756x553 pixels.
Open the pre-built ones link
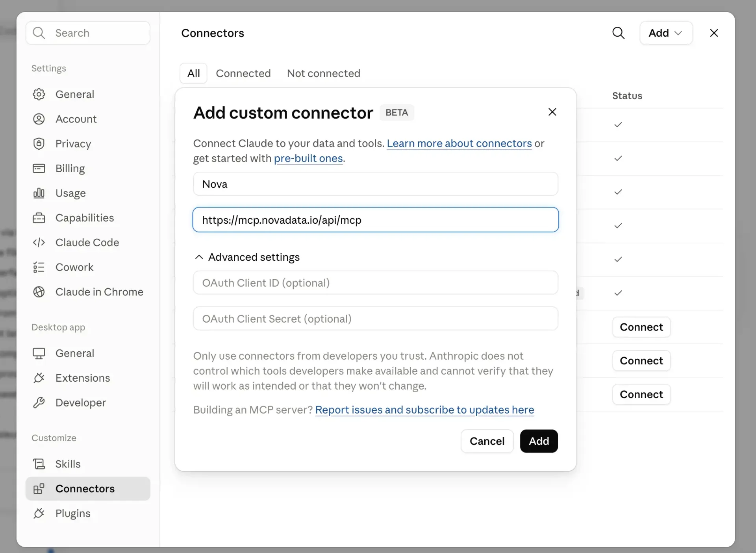pyautogui.click(x=308, y=158)
